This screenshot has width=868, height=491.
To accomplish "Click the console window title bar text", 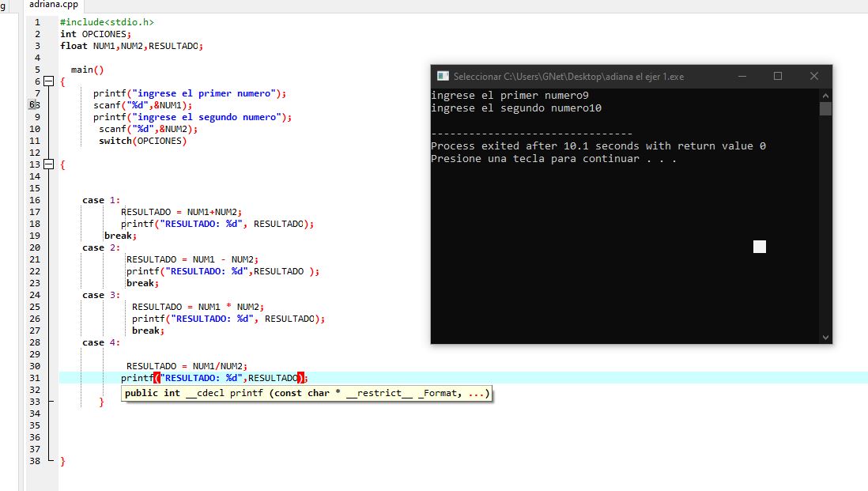I will [568, 77].
